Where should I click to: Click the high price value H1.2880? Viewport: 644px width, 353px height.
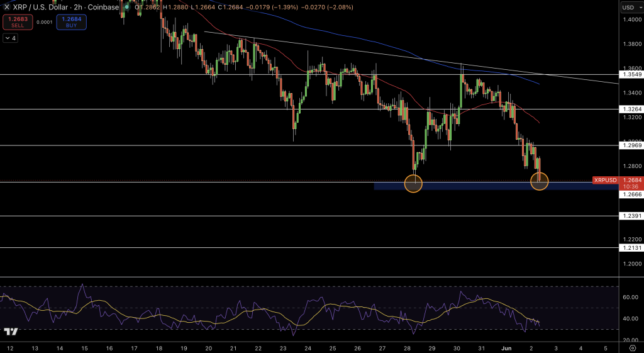click(175, 7)
